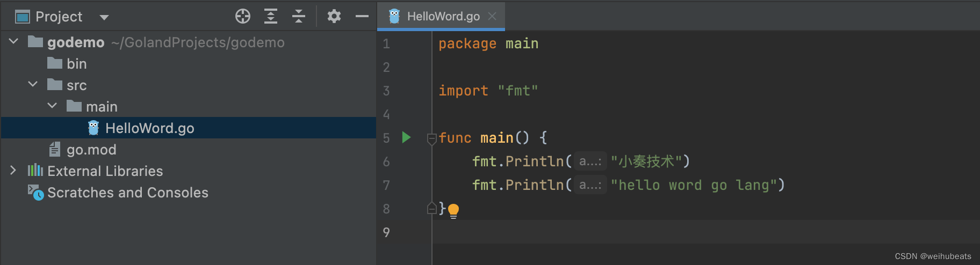
Task: Click the yellow lightbulb quick-fix icon
Action: click(x=453, y=210)
